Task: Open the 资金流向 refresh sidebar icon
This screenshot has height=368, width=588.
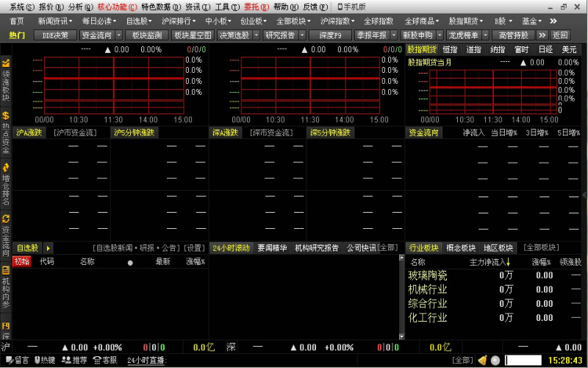Action: click(6, 219)
